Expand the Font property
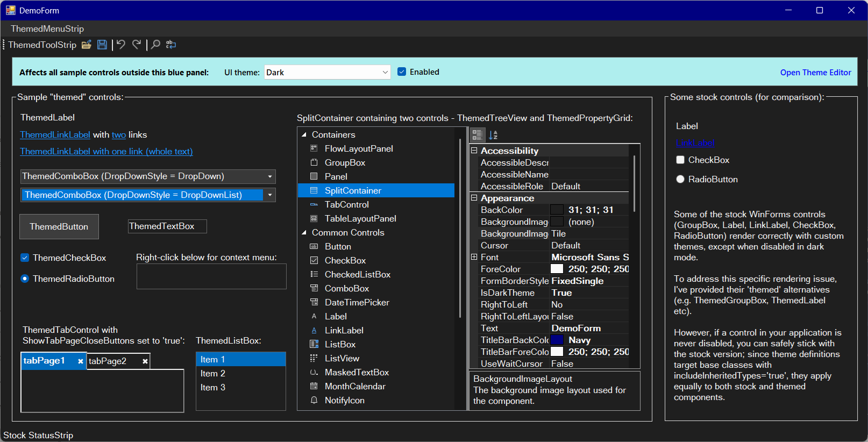This screenshot has height=442, width=868. tap(474, 257)
